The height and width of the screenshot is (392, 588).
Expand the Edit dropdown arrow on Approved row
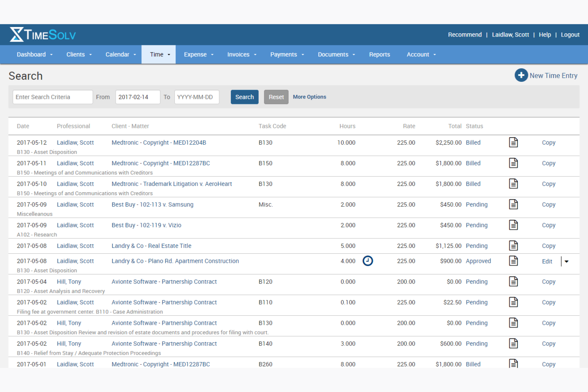pos(567,261)
